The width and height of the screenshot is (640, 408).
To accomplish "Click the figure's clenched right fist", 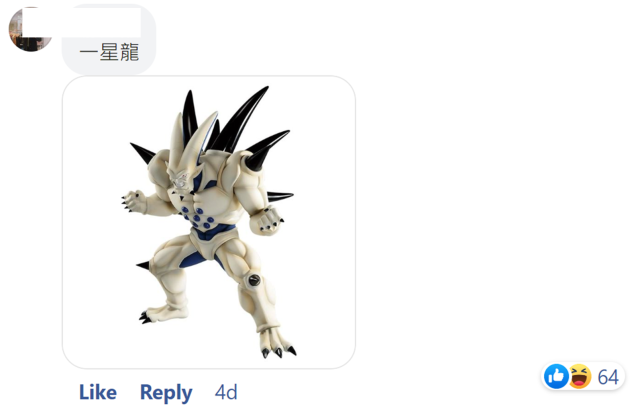I will pyautogui.click(x=267, y=222).
